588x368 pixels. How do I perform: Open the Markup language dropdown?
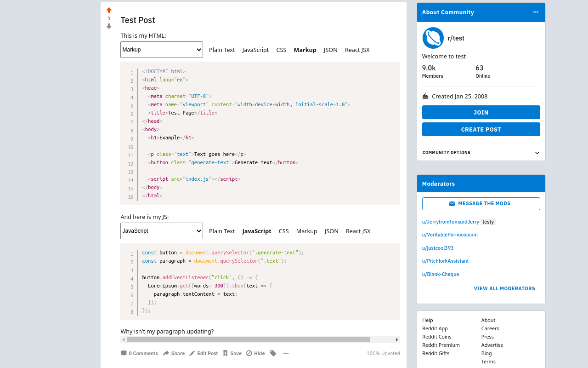[161, 50]
